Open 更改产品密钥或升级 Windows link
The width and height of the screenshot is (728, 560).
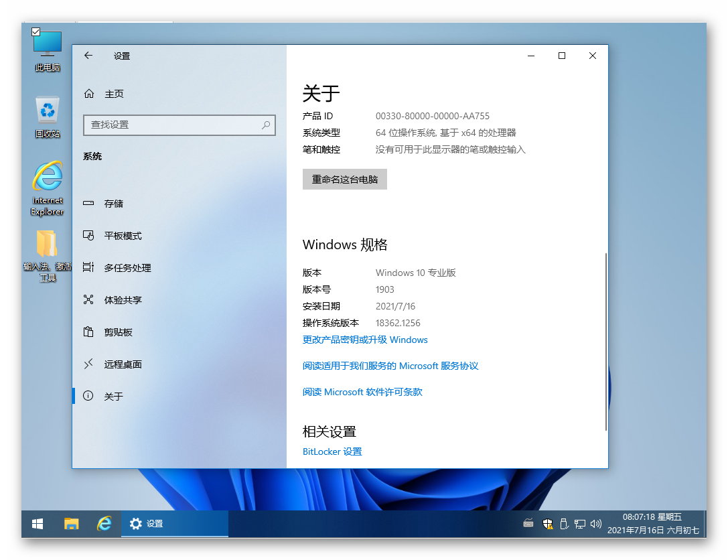pyautogui.click(x=365, y=340)
